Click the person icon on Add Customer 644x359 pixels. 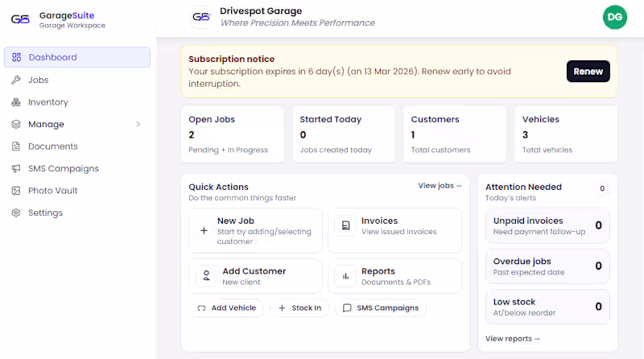(207, 275)
